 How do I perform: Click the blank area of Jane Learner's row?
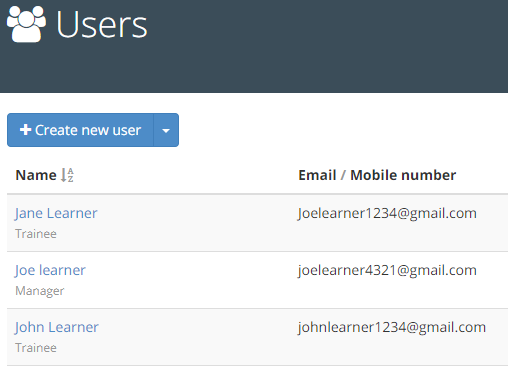pyautogui.click(x=193, y=223)
